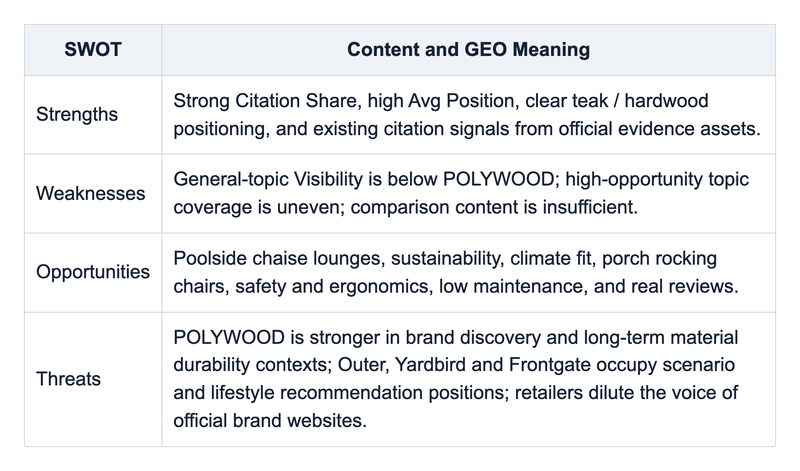Click comparison content is insufficient phrase
Image resolution: width=800 pixels, height=471 pixels.
pos(494,207)
